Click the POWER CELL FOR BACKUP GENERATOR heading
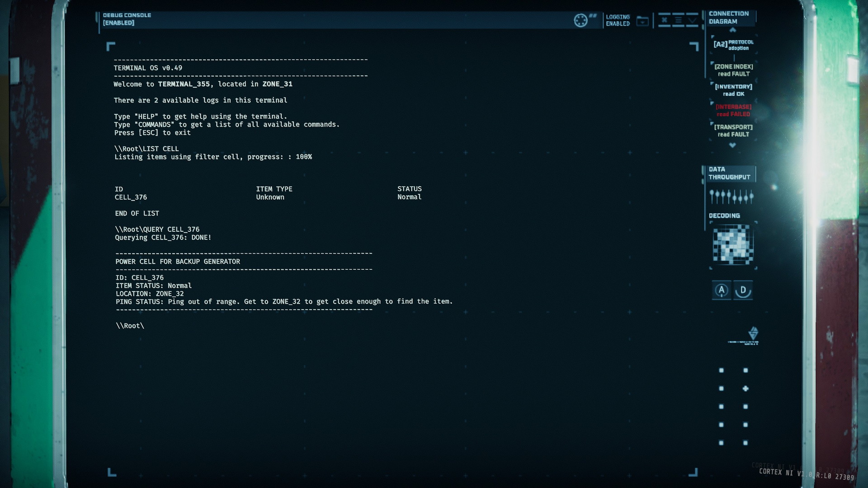Image resolution: width=868 pixels, height=488 pixels. coord(178,262)
